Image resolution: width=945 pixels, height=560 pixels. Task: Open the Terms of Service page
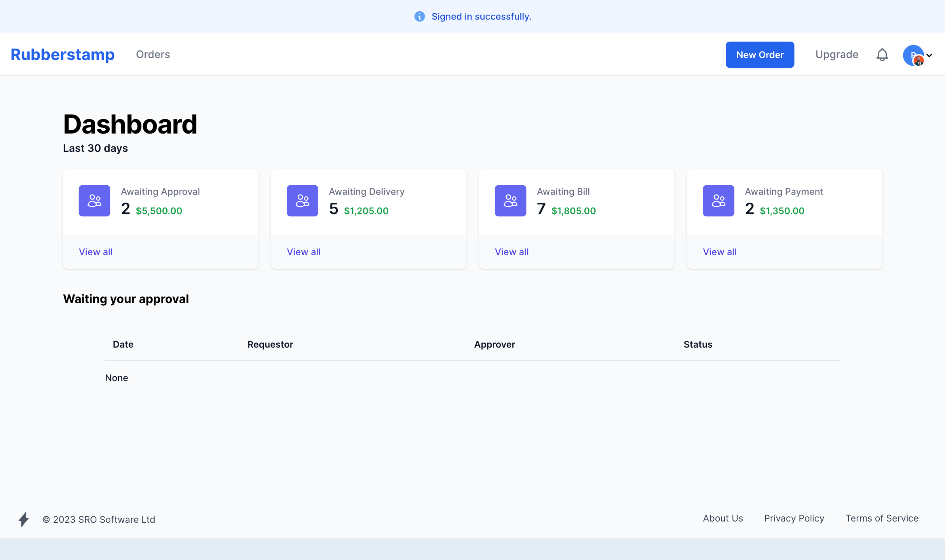pyautogui.click(x=882, y=518)
